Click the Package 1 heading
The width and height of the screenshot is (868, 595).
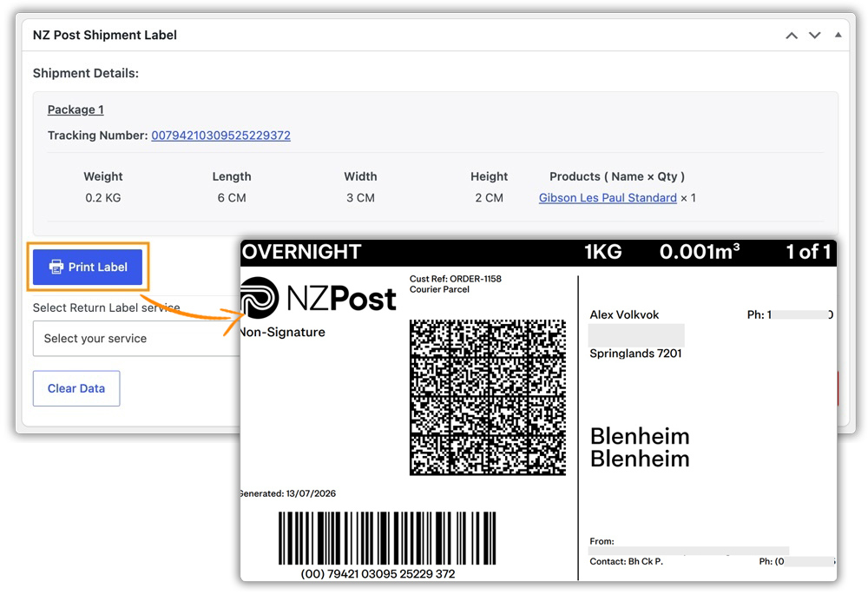(76, 109)
